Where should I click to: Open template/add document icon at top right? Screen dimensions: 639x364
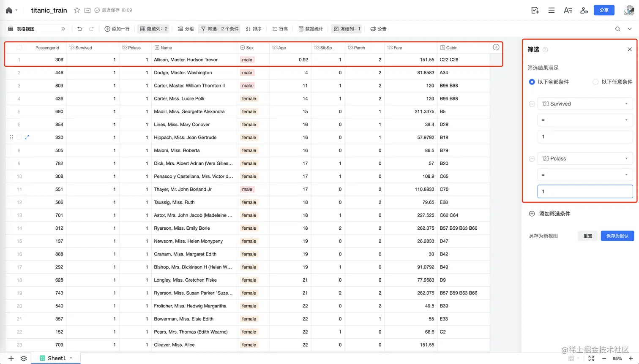[x=535, y=10]
